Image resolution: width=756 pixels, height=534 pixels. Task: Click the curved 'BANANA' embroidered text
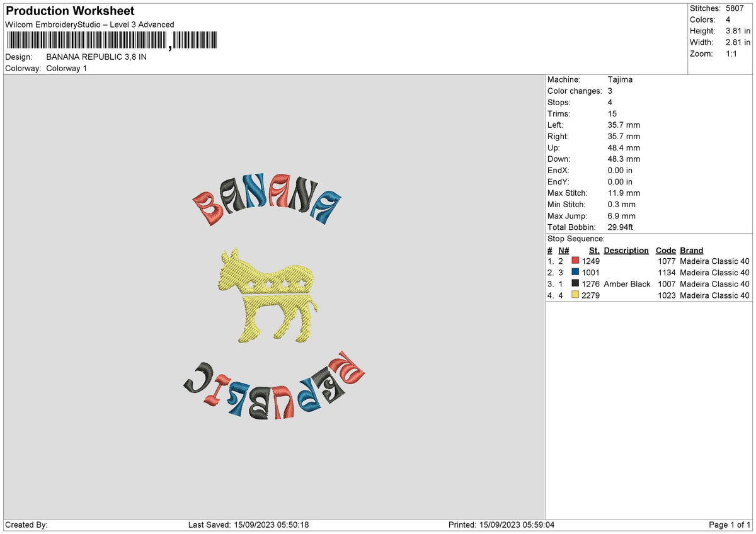(266, 200)
